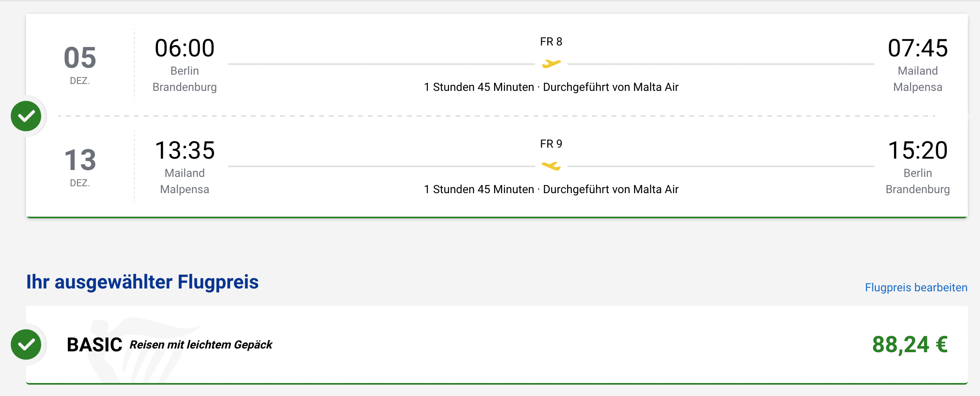Screen dimensions: 980x396
Task: Click the 15:20 return arrival time
Action: (x=917, y=151)
